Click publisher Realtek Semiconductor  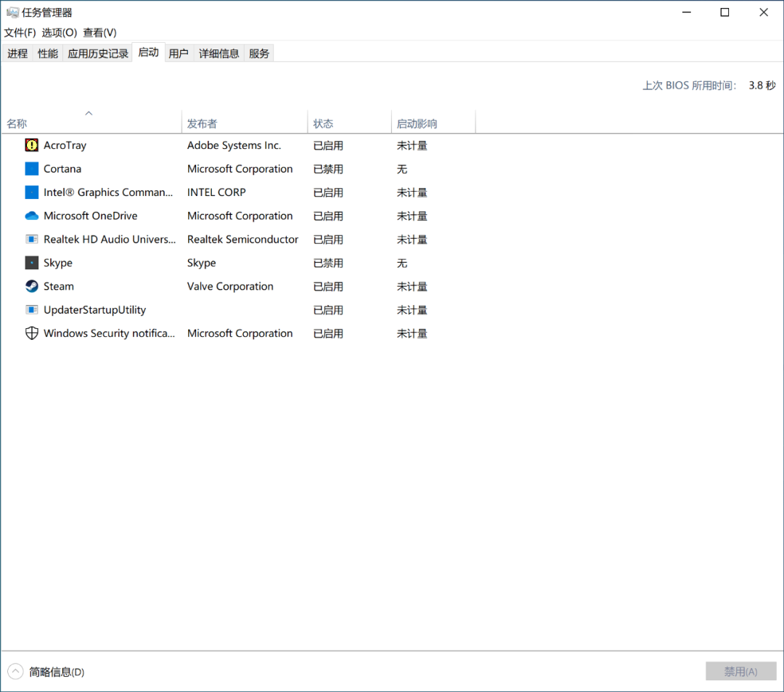[x=242, y=239]
